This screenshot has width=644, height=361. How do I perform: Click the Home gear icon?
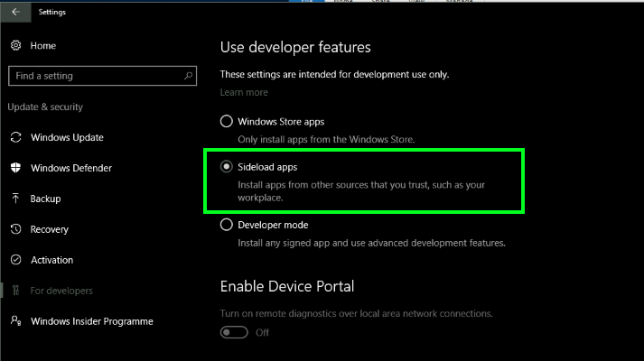pyautogui.click(x=15, y=45)
